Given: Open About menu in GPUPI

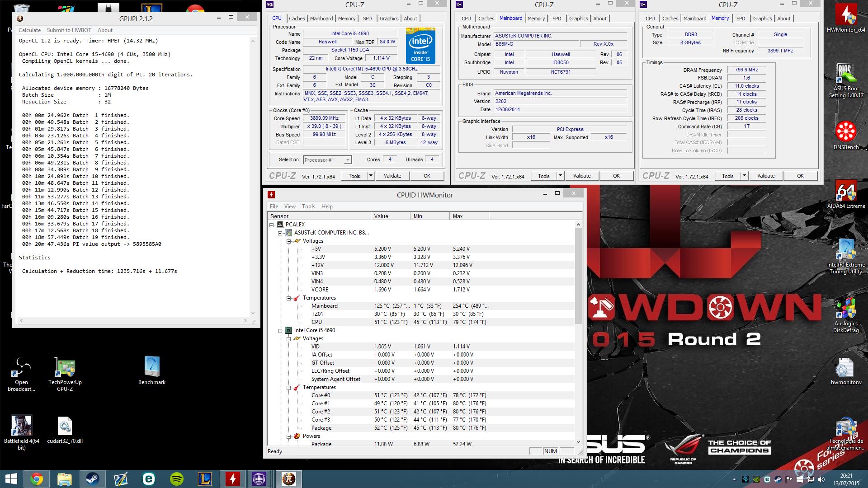Looking at the screenshot, I should click(x=105, y=30).
